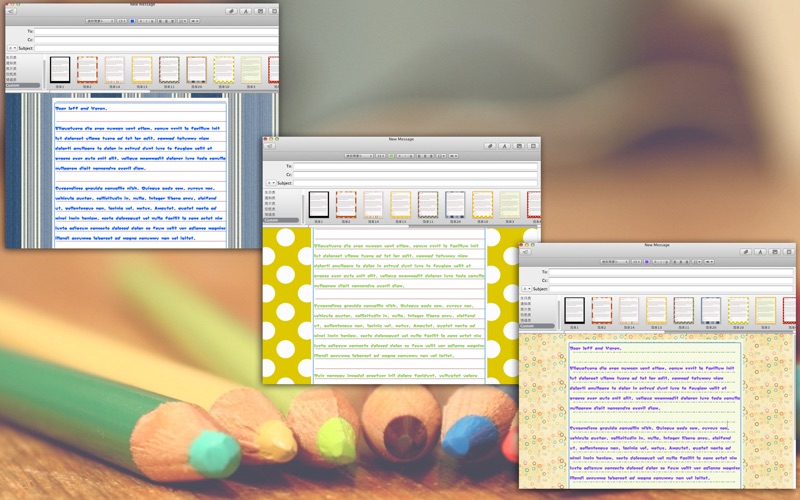Choose orange dashed stationery thumbnail in floral window
Image resolution: width=800 pixels, height=500 pixels.
coord(602,310)
